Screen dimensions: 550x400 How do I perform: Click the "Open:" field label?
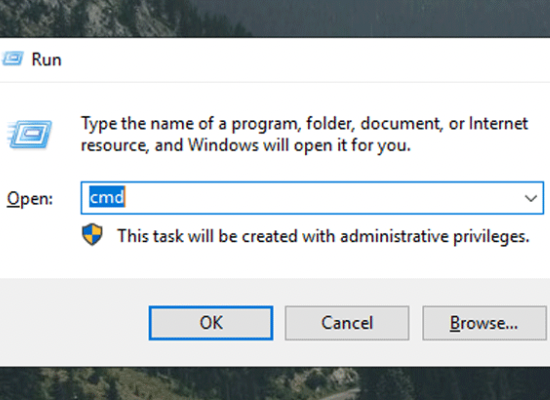pos(30,199)
